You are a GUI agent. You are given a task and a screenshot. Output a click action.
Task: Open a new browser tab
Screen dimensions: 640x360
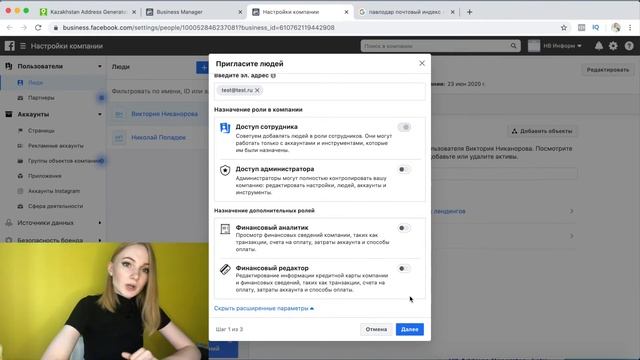coord(469,12)
